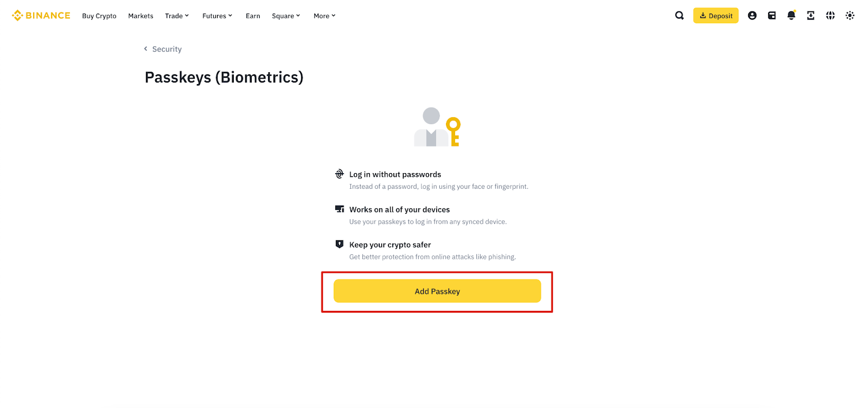Go to the Buy Crypto page
868x408 pixels.
(x=99, y=16)
